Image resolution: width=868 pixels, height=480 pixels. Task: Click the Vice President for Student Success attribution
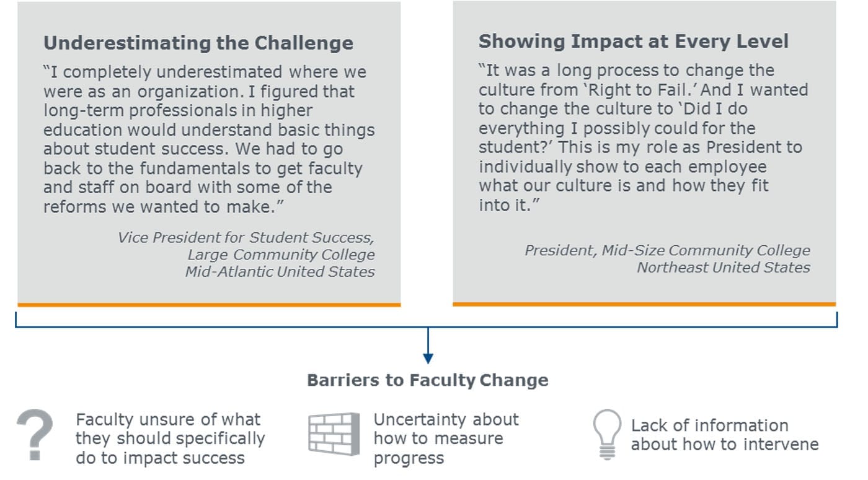(246, 238)
